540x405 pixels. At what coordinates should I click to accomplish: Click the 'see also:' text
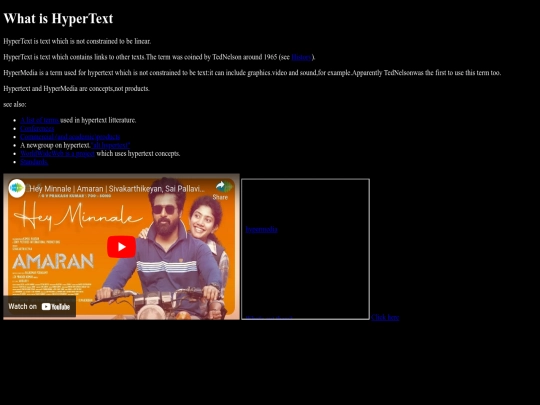tap(15, 104)
